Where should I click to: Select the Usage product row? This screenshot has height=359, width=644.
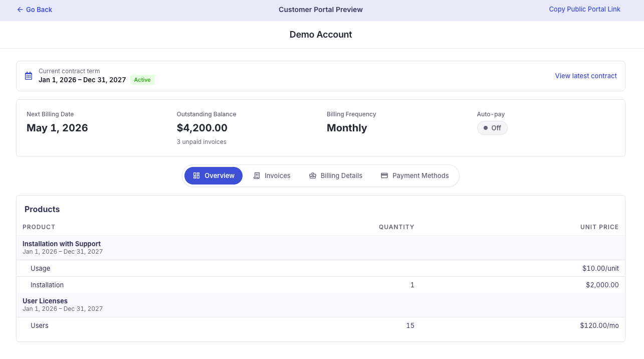(x=321, y=268)
